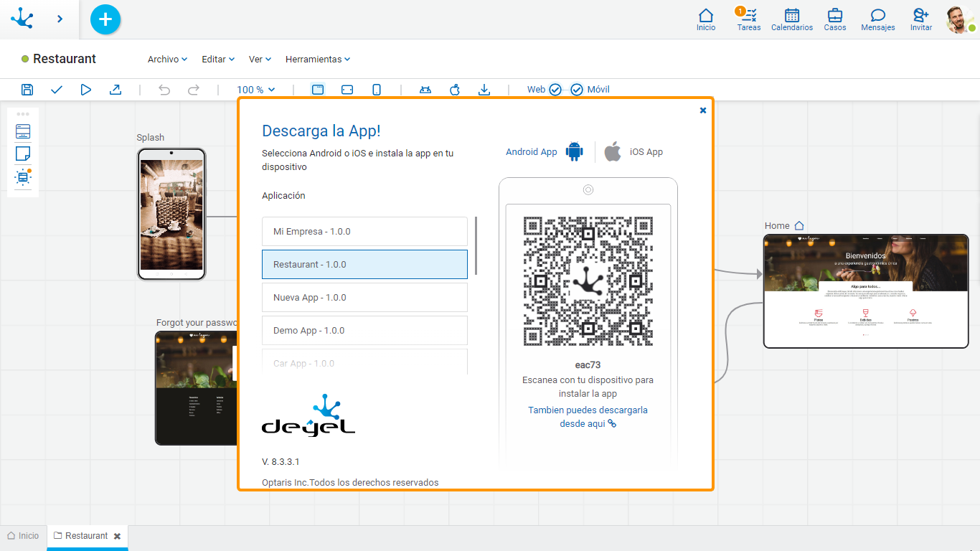
Task: Click the gray Apple icon in dialog
Action: point(613,151)
